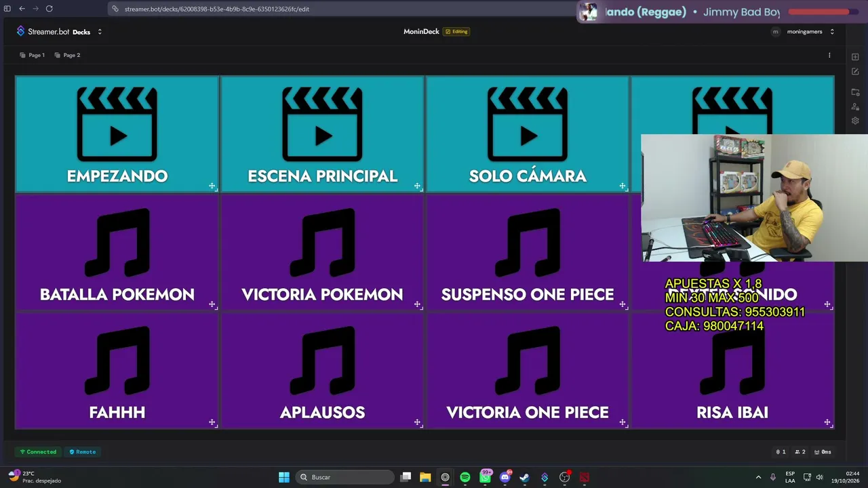Click the browser forward arrow
Image resolution: width=868 pixels, height=488 pixels.
[35, 9]
